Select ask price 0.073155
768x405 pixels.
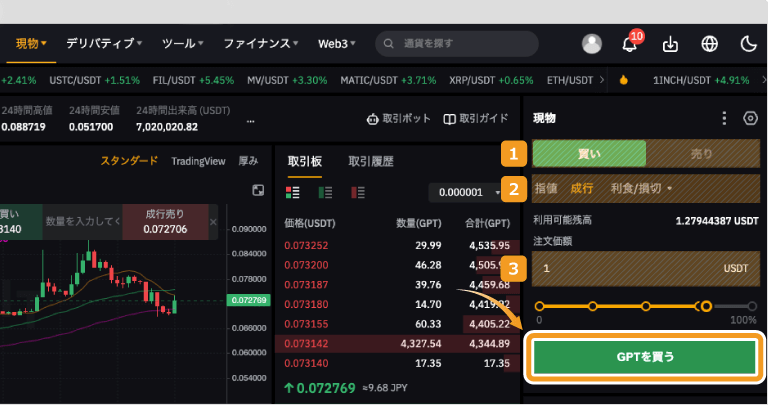306,324
